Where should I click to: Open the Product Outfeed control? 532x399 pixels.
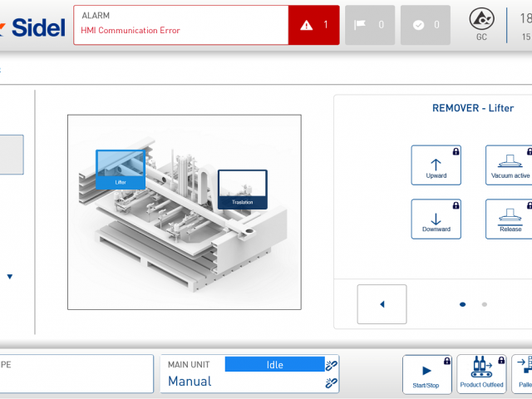(481, 375)
